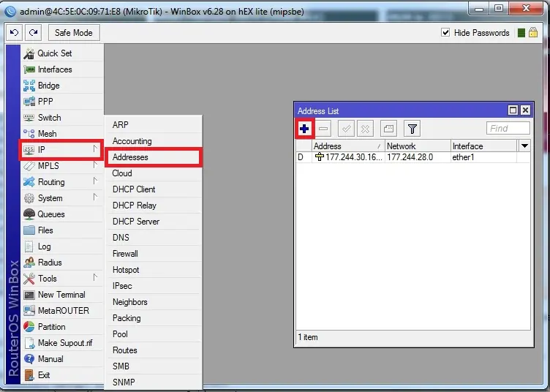The image size is (550, 392).
Task: Select DHCP Server from IP submenu
Action: (x=154, y=222)
